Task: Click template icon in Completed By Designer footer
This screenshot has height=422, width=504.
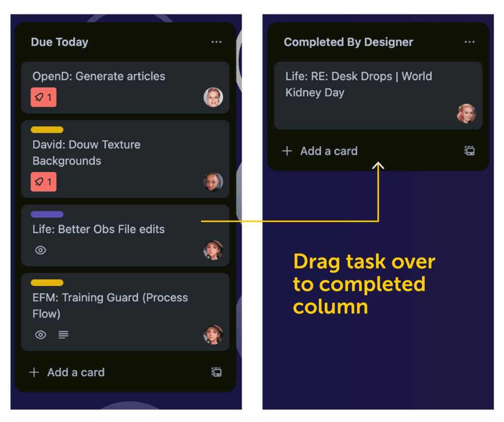Action: pyautogui.click(x=469, y=151)
